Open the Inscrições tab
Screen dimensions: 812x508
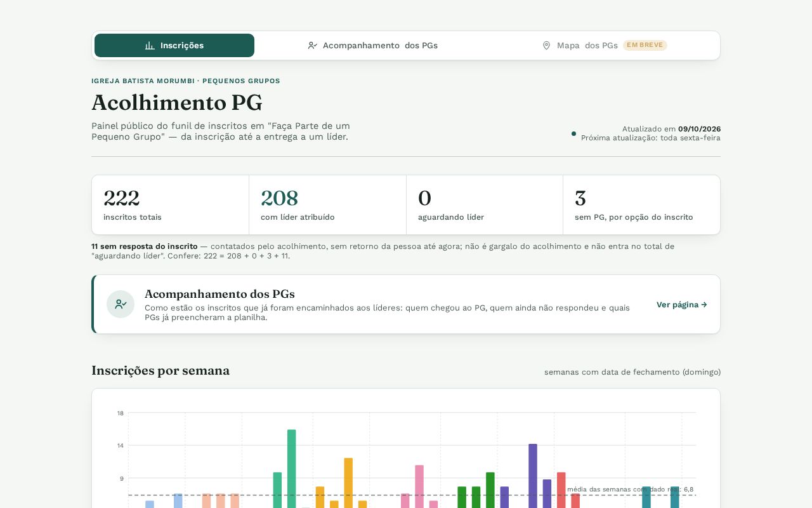point(174,46)
